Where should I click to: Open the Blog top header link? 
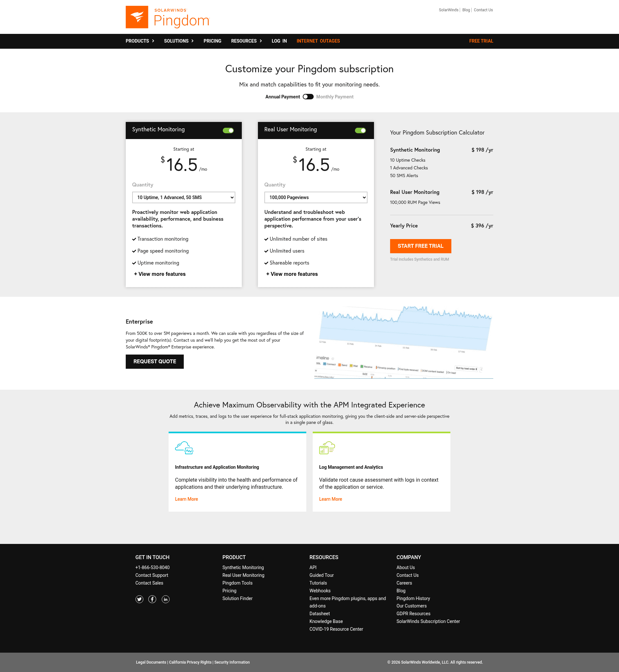pyautogui.click(x=466, y=10)
